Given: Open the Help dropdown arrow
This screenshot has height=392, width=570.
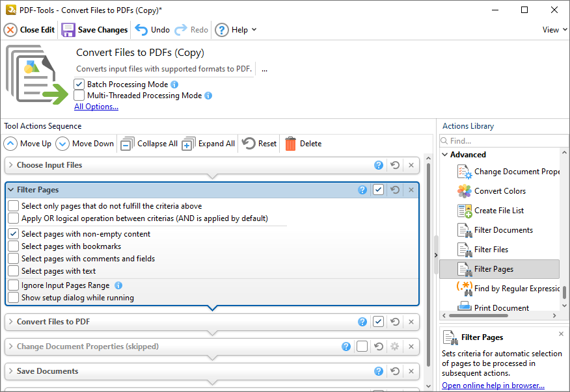Looking at the screenshot, I should click(254, 30).
